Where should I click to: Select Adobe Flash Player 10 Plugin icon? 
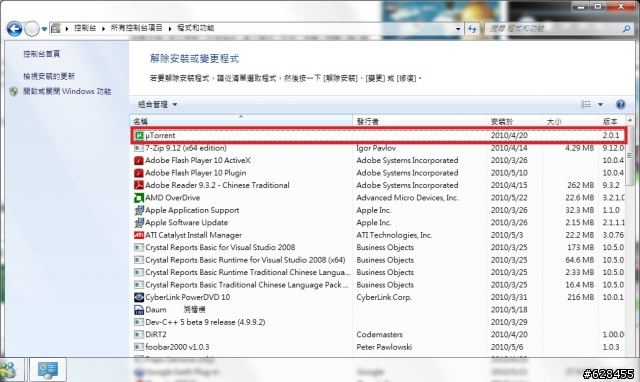[139, 173]
